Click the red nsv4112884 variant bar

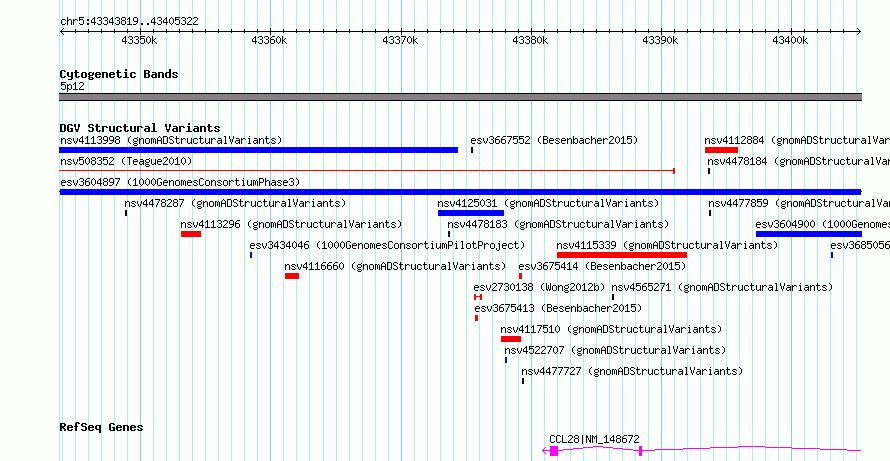[x=721, y=150]
